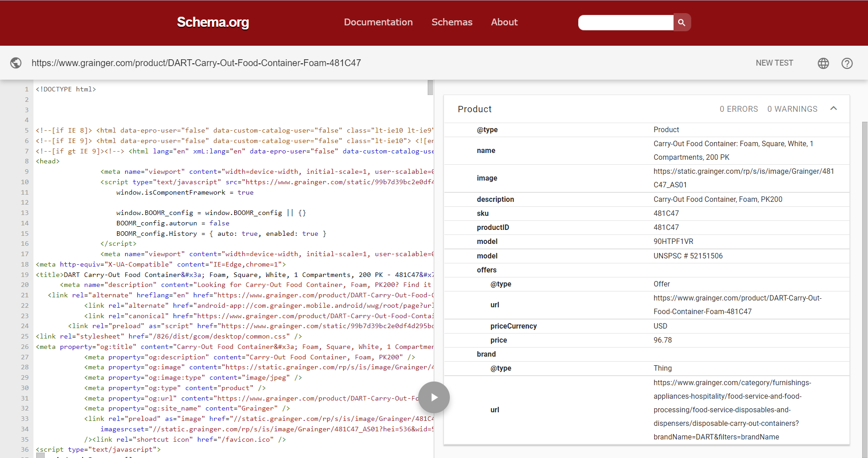Screen dimensions: 868x458
Task: Open the Documentation menu
Action: [x=378, y=22]
